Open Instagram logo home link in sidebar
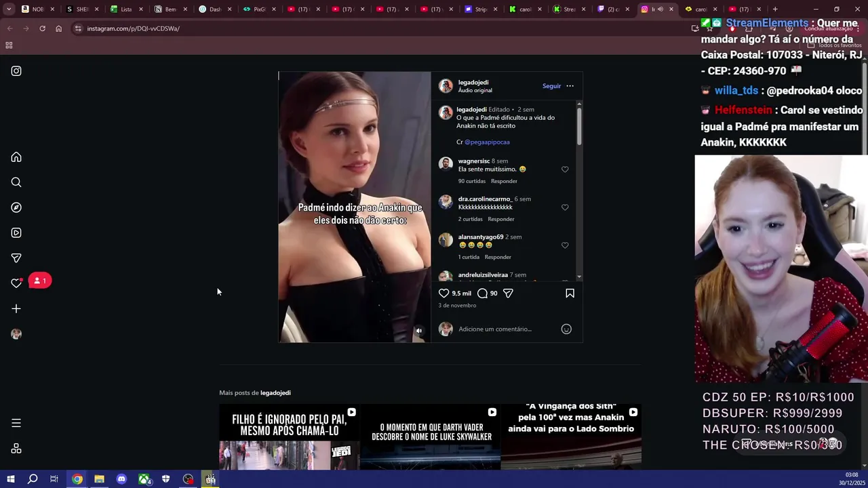Screen dimensions: 868x488 point(16,70)
